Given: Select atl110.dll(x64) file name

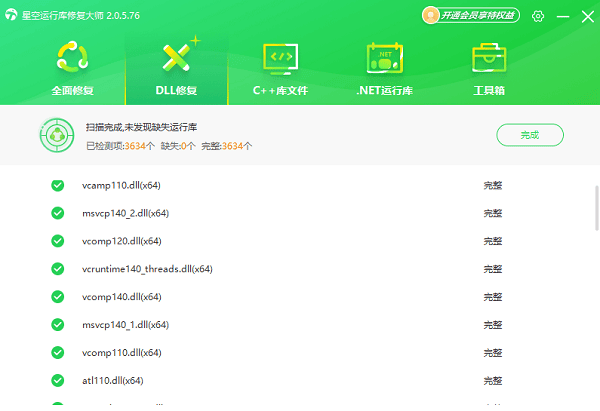Looking at the screenshot, I should coord(113,381).
